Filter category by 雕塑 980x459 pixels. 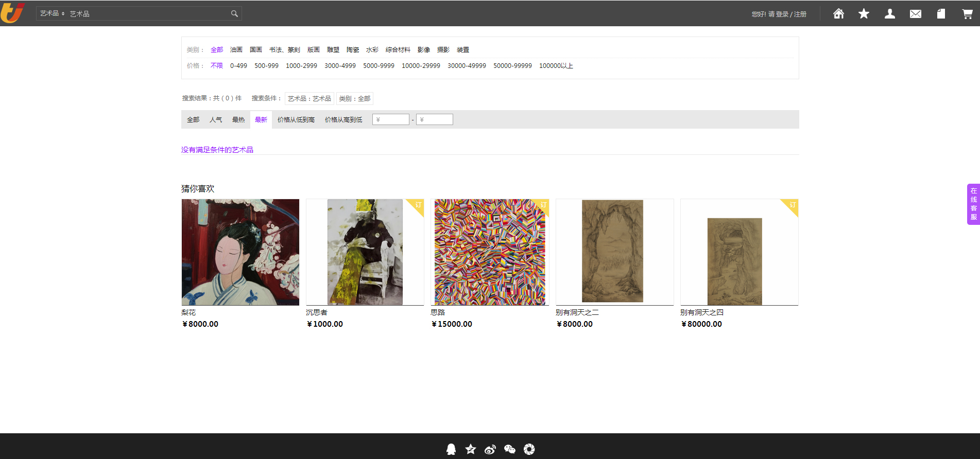tap(333, 50)
